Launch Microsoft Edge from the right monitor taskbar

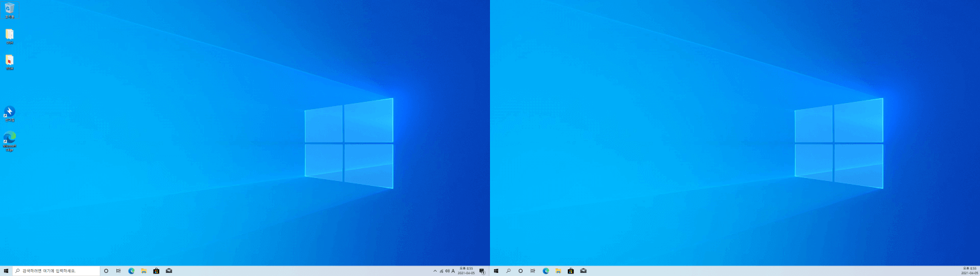(x=546, y=270)
